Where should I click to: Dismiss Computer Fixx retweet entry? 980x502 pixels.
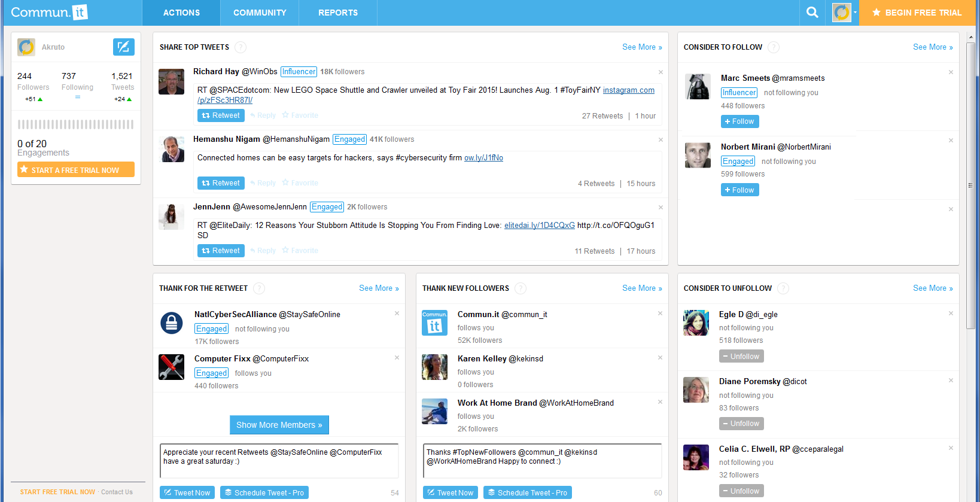point(397,358)
